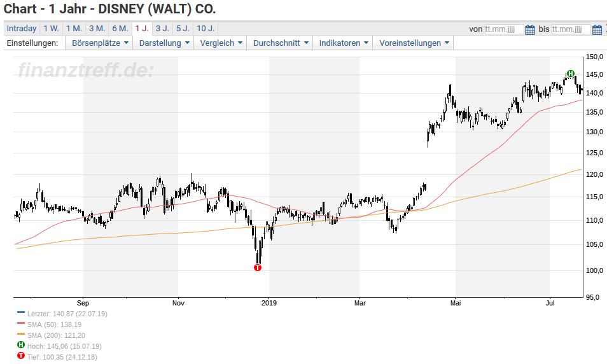The width and height of the screenshot is (607, 364).
Task: Open the calendar picker for 'bis' date
Action: coord(597,29)
